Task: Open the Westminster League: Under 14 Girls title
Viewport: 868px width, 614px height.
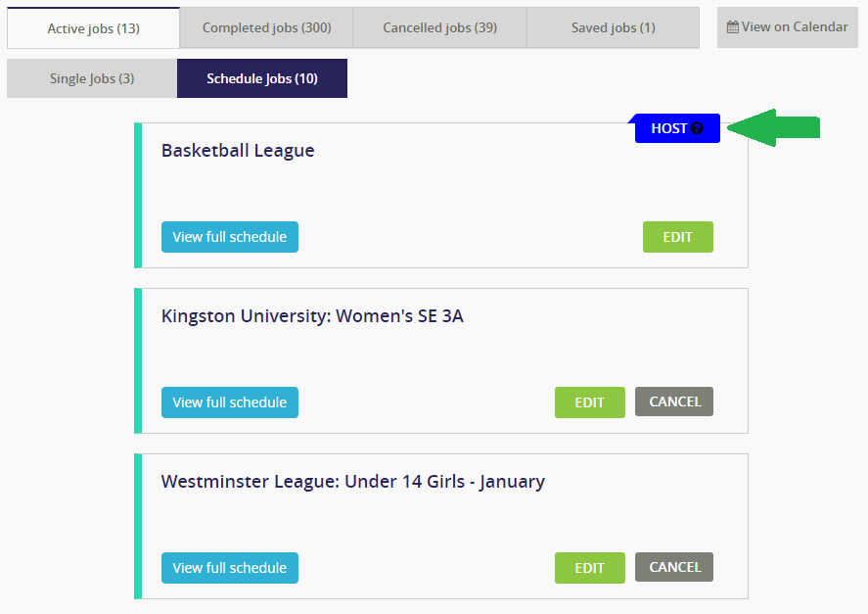Action: point(352,482)
